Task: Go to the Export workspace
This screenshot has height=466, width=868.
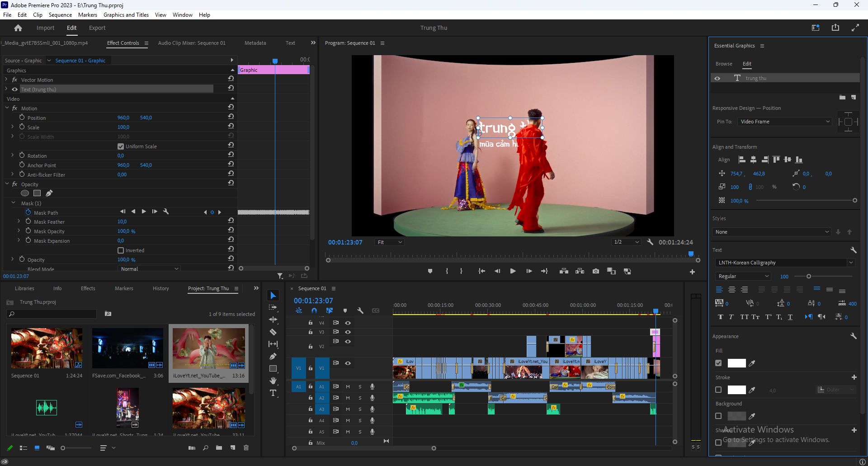Action: [x=97, y=28]
